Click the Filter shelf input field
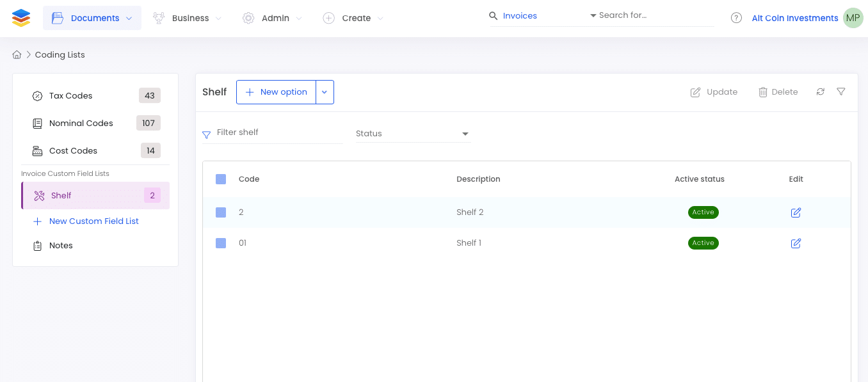 tap(273, 132)
